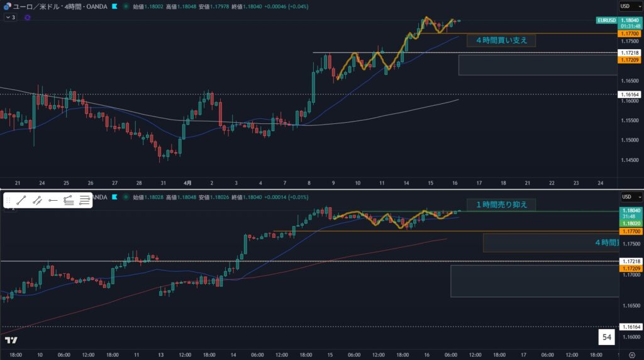Click the market status dot in the lower chart header
The width and height of the screenshot is (644, 360).
[125, 198]
